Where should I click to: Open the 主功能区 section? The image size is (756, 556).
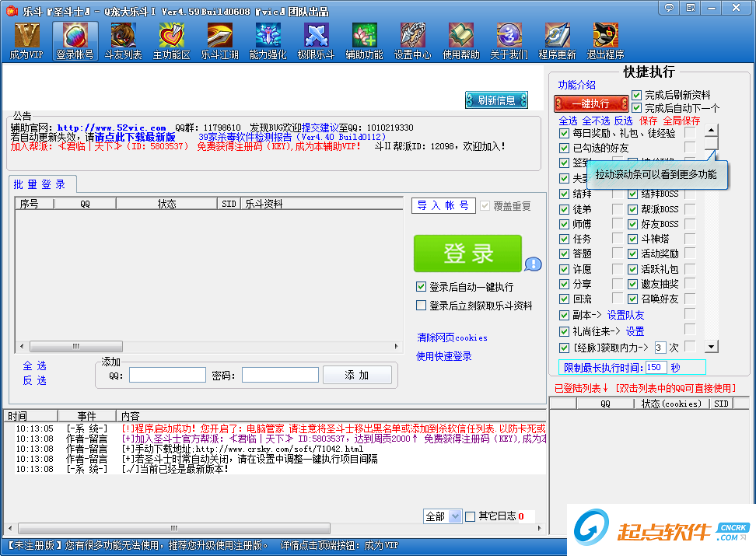click(171, 40)
